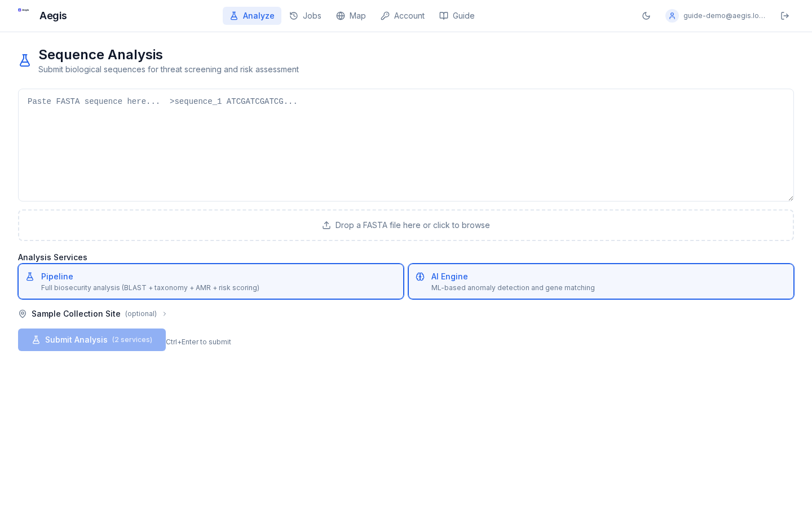
Task: Click the sign-out icon at top right
Action: pyautogui.click(x=785, y=16)
